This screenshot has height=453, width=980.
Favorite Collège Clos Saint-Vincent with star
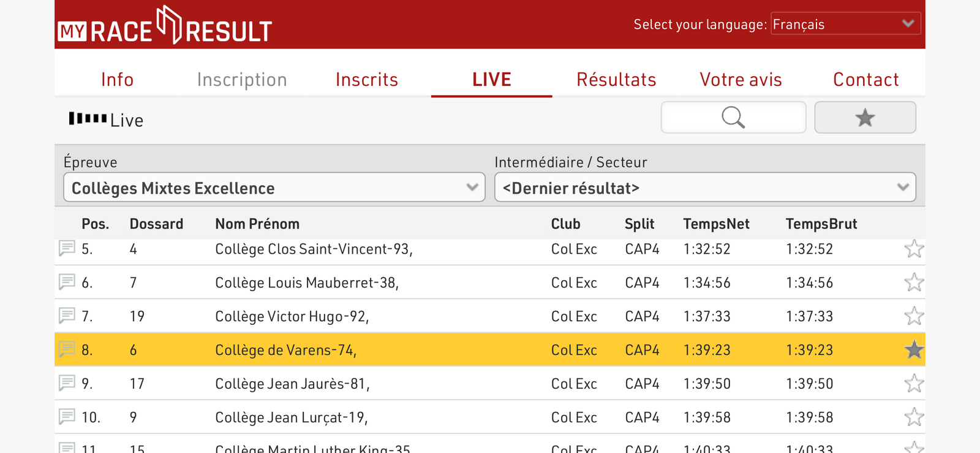(x=914, y=249)
